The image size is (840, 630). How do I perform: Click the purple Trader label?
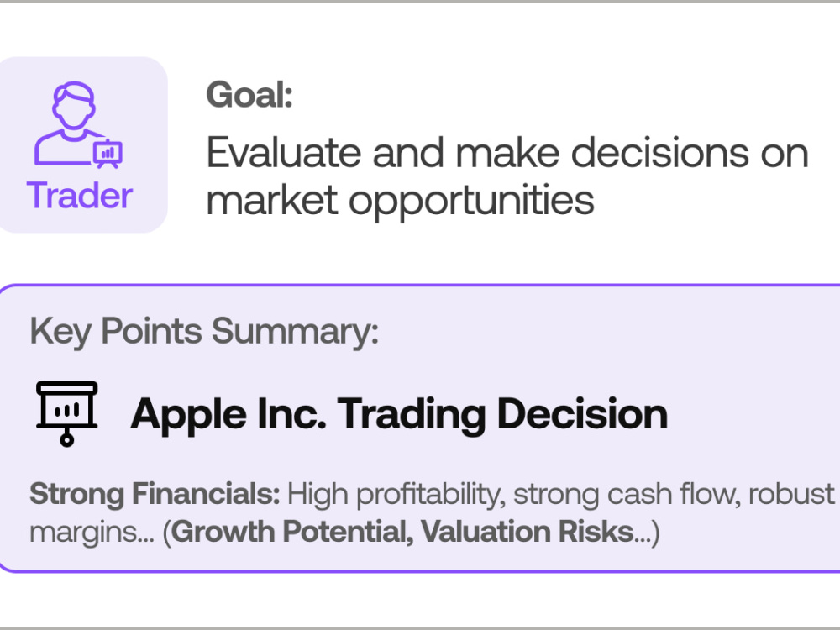tap(79, 196)
